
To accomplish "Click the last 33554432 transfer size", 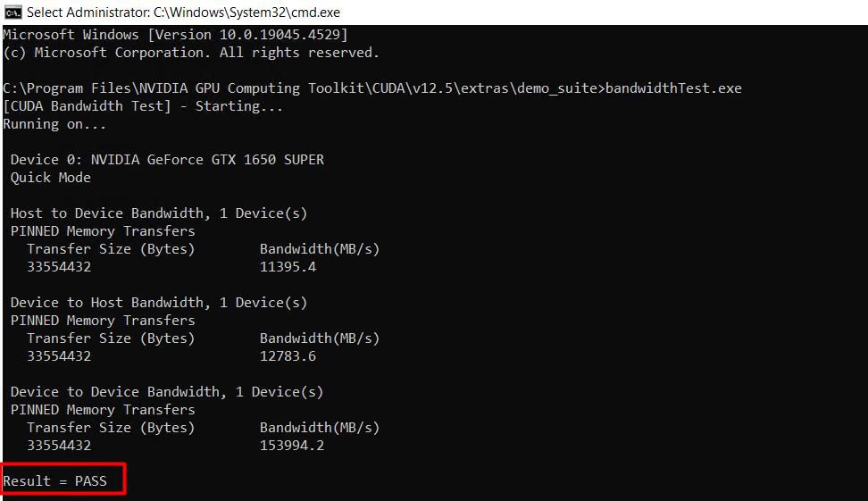I will 59,445.
